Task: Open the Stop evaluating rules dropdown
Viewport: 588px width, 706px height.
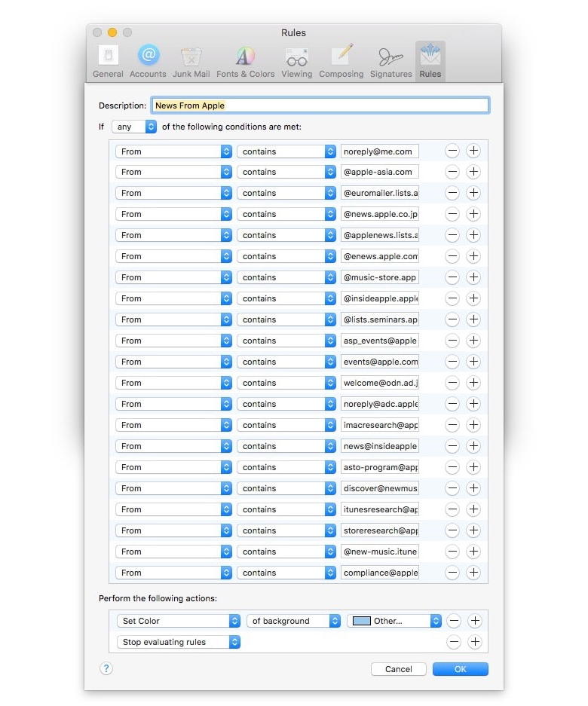Action: pyautogui.click(x=178, y=642)
